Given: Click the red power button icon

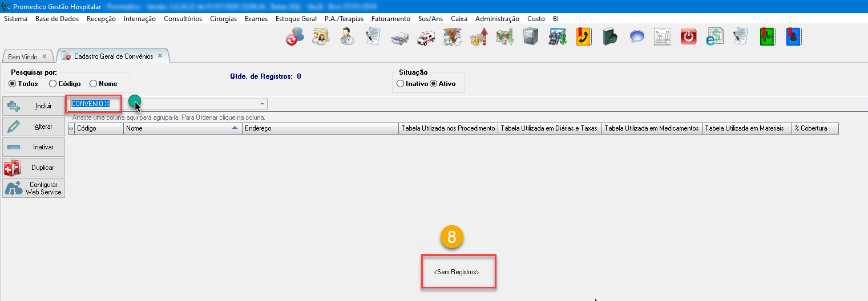Looking at the screenshot, I should 689,37.
